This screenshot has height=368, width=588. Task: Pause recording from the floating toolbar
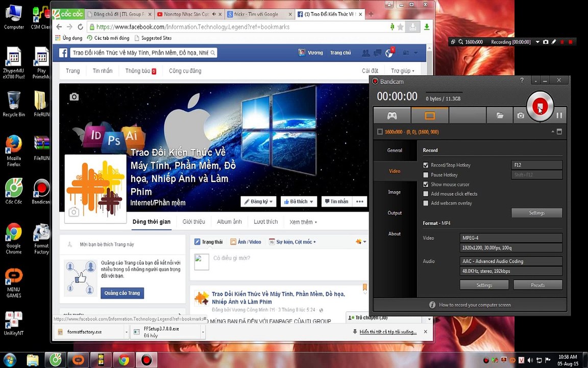(x=562, y=42)
